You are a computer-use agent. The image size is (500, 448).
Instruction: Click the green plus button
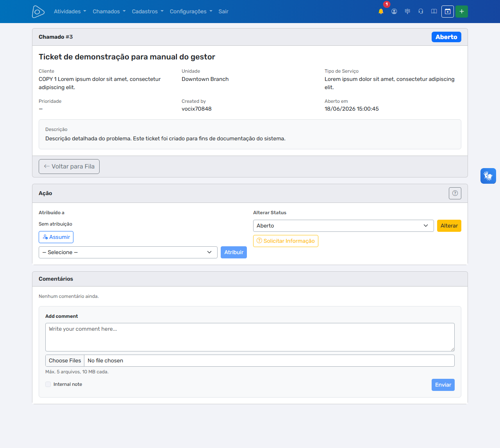pyautogui.click(x=462, y=11)
